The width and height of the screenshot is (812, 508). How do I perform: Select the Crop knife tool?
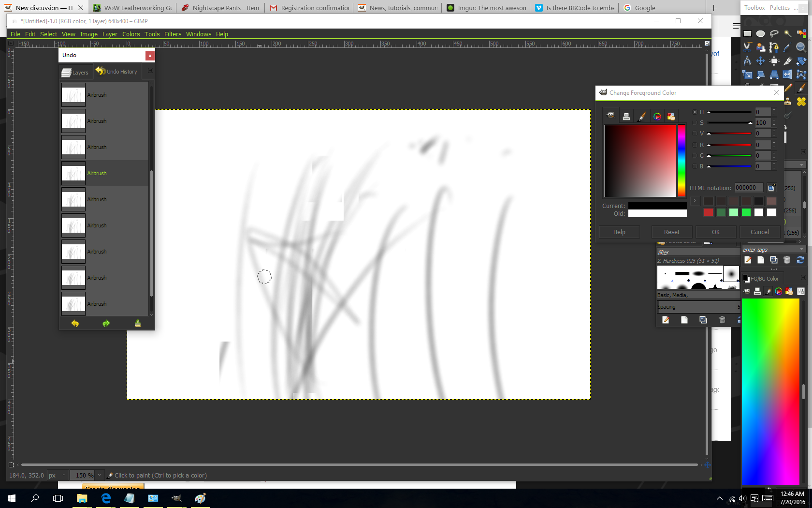coord(788,60)
